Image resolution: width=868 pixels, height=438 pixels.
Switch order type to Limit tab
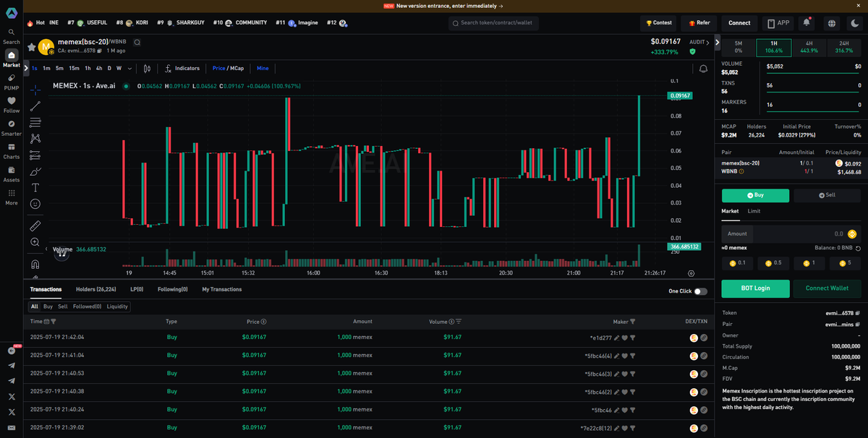pyautogui.click(x=754, y=211)
